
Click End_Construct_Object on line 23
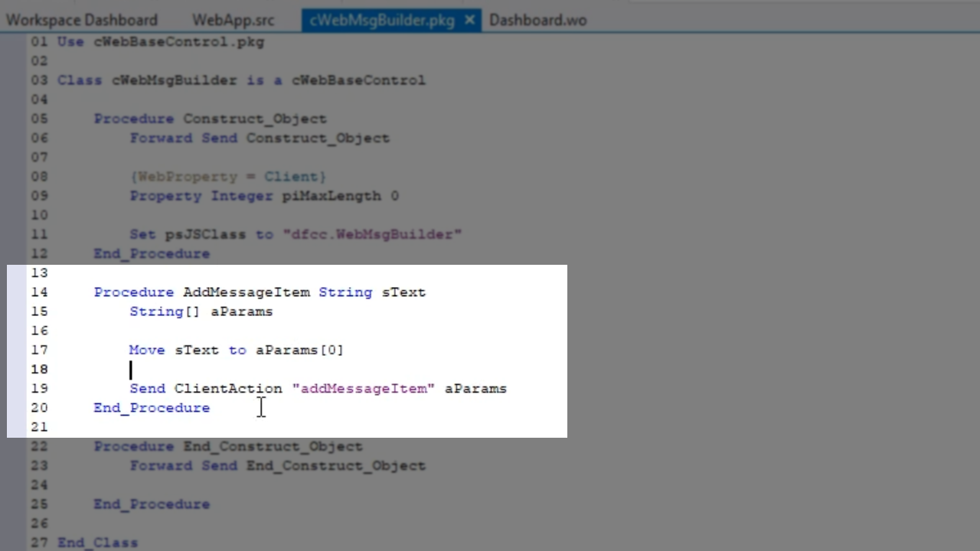335,465
